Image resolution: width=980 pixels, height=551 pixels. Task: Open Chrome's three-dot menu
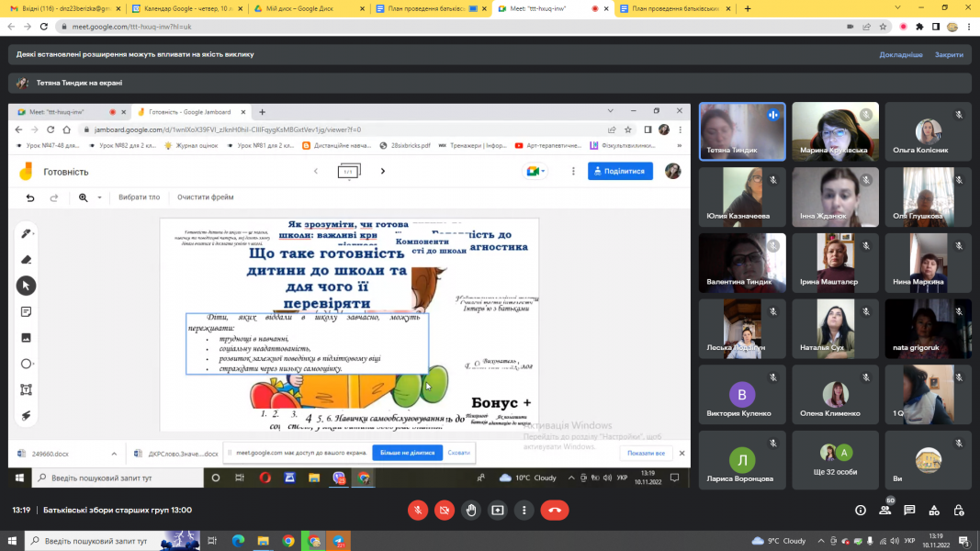(x=967, y=27)
